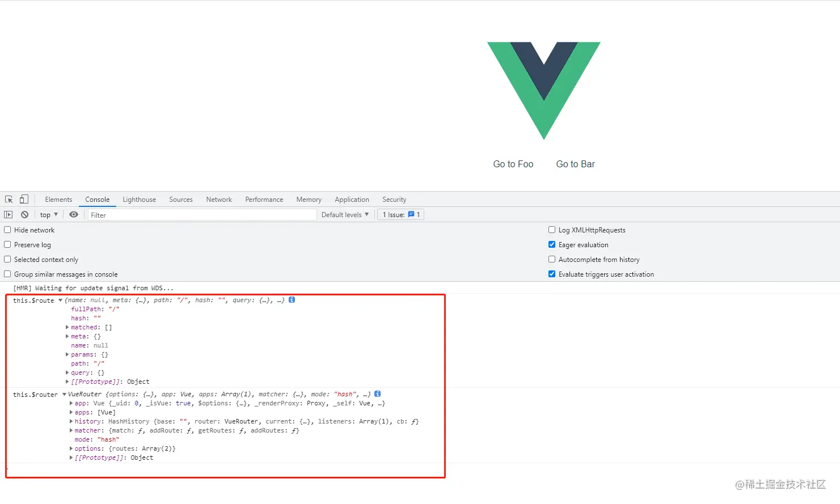Screen dimensions: 840x504
Task: Activate the inspect element picker icon
Action: (x=9, y=200)
